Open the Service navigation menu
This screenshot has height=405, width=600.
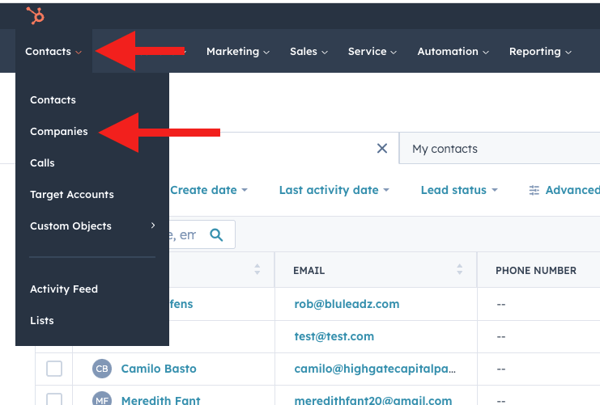click(372, 51)
